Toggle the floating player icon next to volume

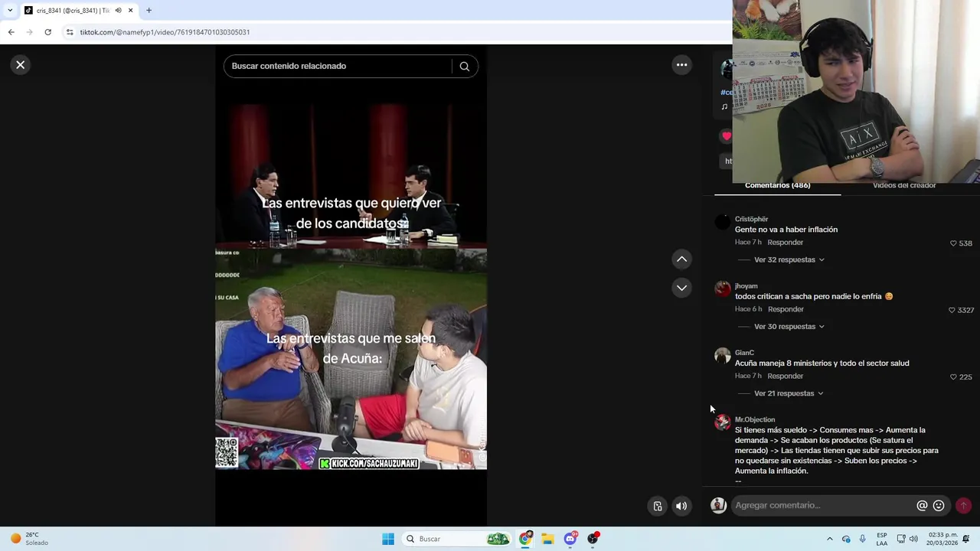click(658, 506)
